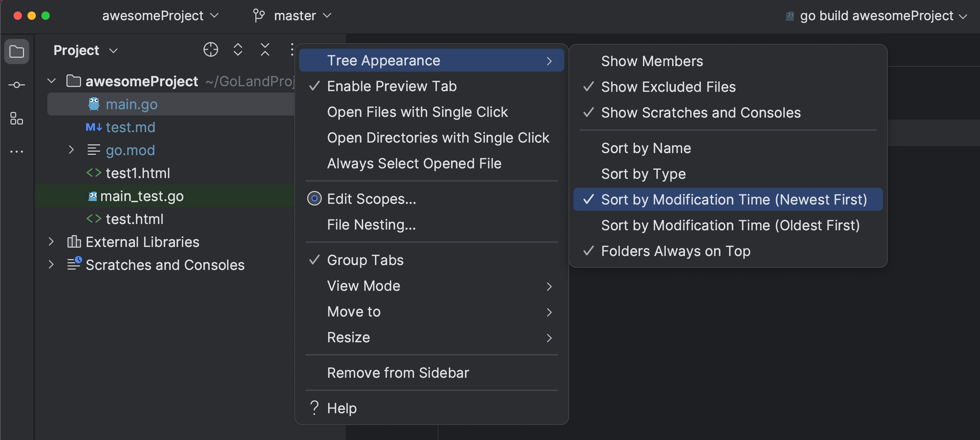Screen dimensions: 980x440
Task: Select main_test.go in project tree
Action: (x=142, y=196)
